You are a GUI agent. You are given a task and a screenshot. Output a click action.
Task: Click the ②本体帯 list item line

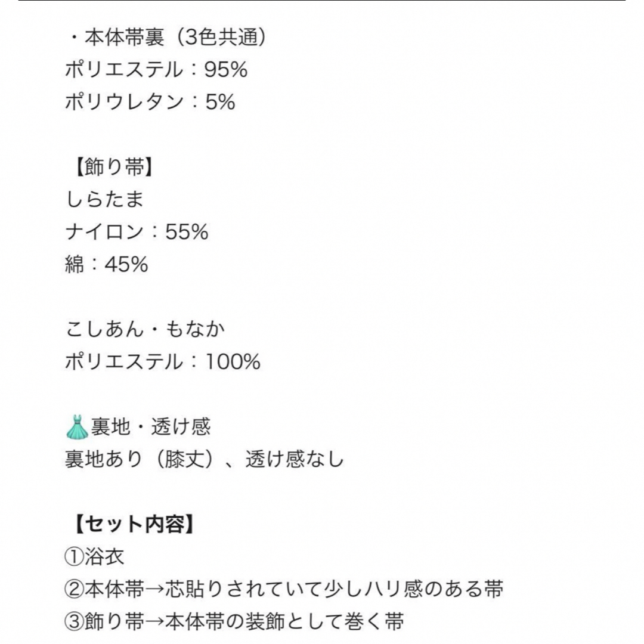[284, 589]
